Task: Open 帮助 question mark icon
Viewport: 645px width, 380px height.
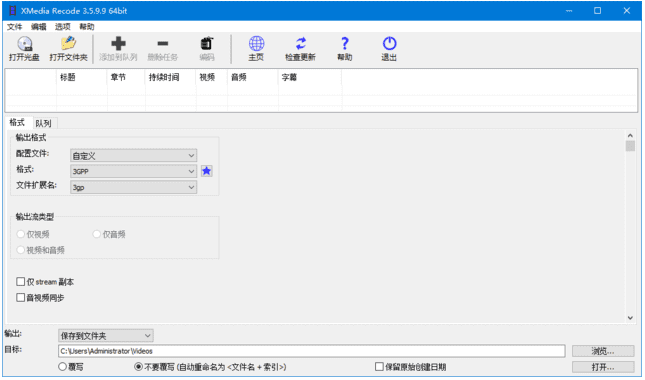Action: coord(345,43)
